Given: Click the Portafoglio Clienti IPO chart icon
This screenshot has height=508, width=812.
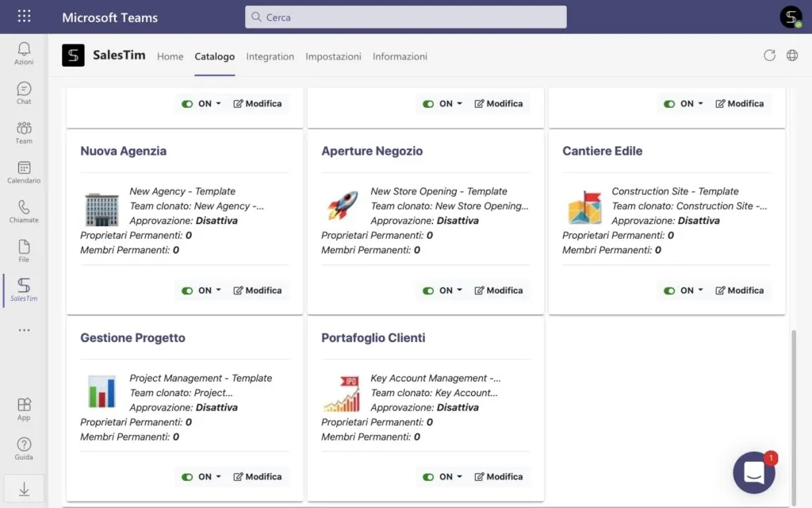Looking at the screenshot, I should click(x=342, y=394).
